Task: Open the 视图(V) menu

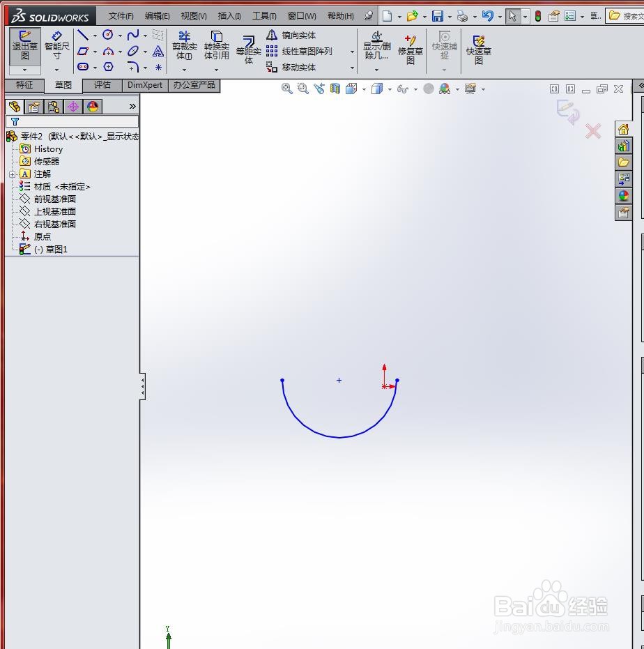Action: tap(194, 16)
